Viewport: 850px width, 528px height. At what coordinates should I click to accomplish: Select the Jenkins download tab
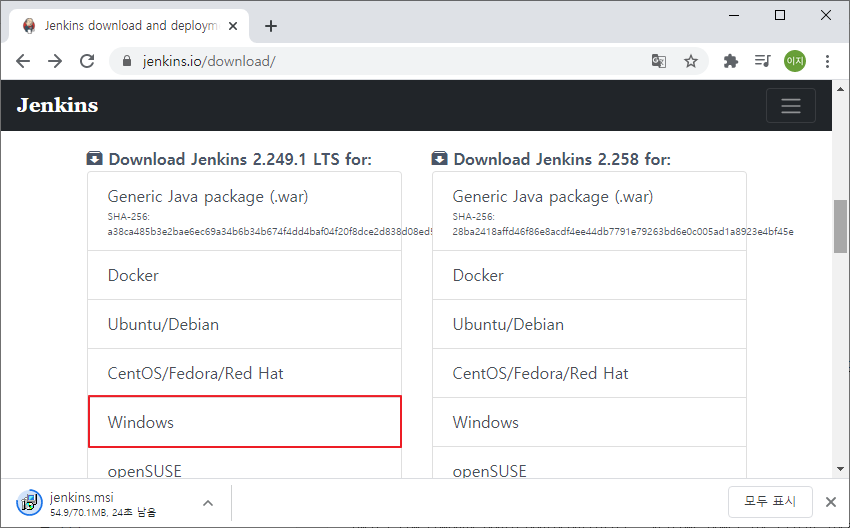tap(129, 25)
